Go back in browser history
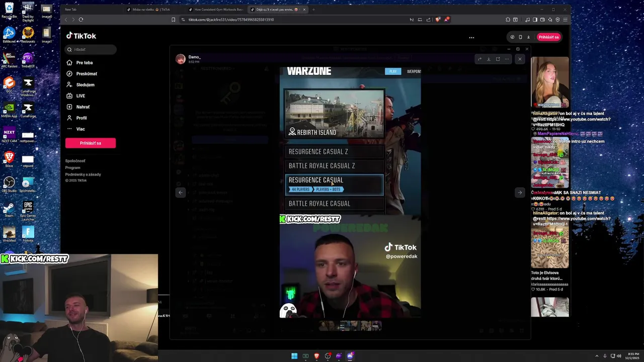 pos(65,20)
